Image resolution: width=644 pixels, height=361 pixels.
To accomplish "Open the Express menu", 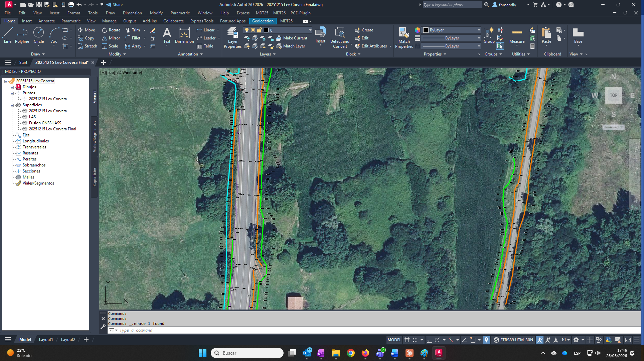I will tap(243, 13).
